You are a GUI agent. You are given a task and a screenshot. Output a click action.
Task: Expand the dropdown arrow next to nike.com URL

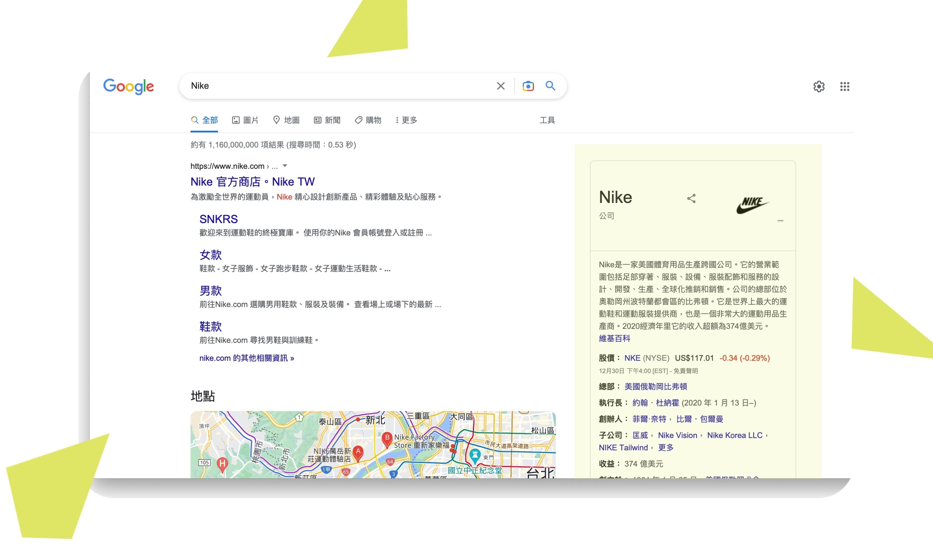pyautogui.click(x=285, y=166)
